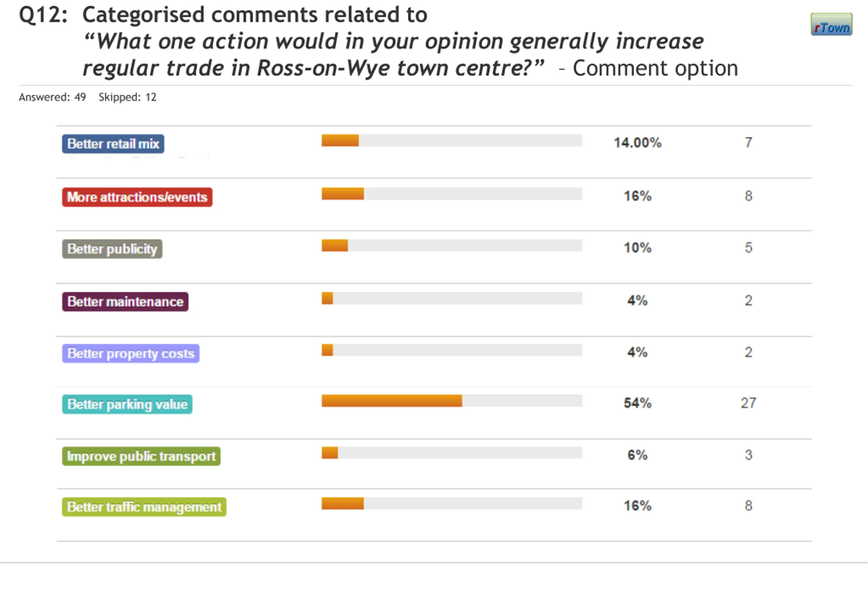Click the 14.00% percentage value
The width and height of the screenshot is (868, 601).
point(637,143)
